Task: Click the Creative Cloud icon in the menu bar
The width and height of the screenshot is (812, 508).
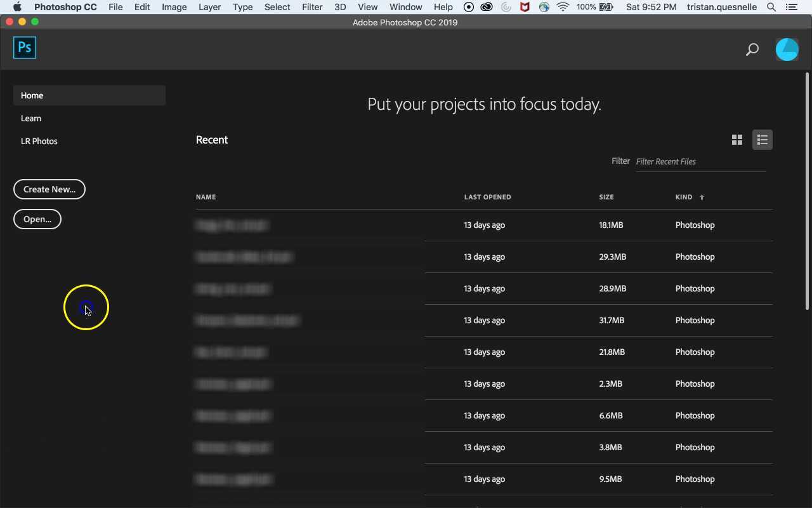Action: pyautogui.click(x=487, y=7)
